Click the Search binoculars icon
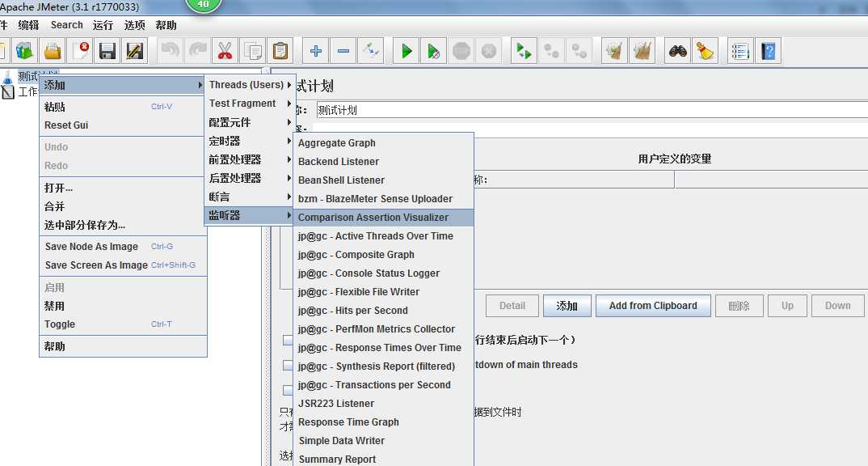 pos(678,51)
